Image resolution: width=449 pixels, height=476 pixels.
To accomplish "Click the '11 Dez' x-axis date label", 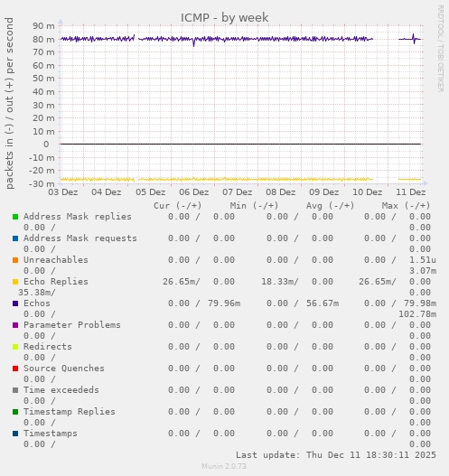I will point(411,192).
